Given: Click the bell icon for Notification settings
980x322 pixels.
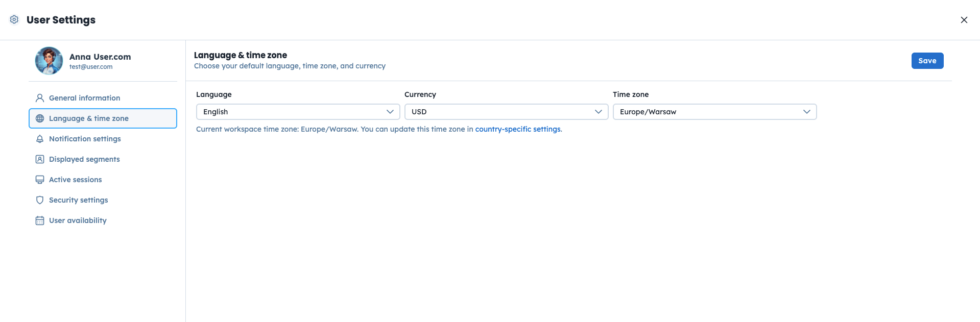Looking at the screenshot, I should click(40, 139).
